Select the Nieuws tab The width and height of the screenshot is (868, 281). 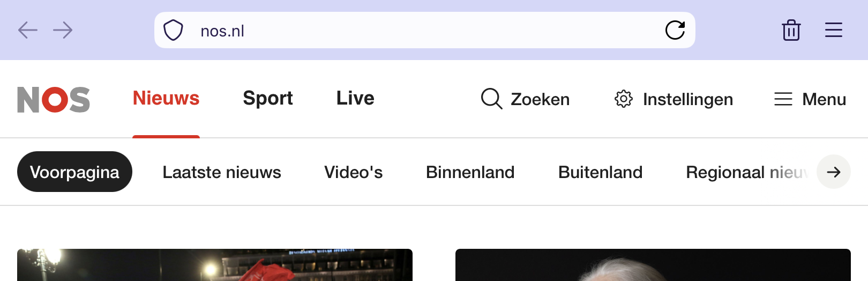[x=166, y=98]
